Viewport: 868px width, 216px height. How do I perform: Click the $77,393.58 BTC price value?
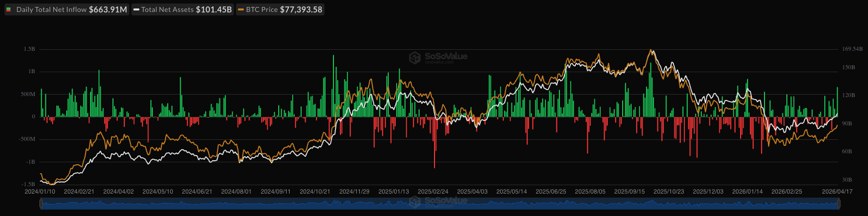point(301,9)
